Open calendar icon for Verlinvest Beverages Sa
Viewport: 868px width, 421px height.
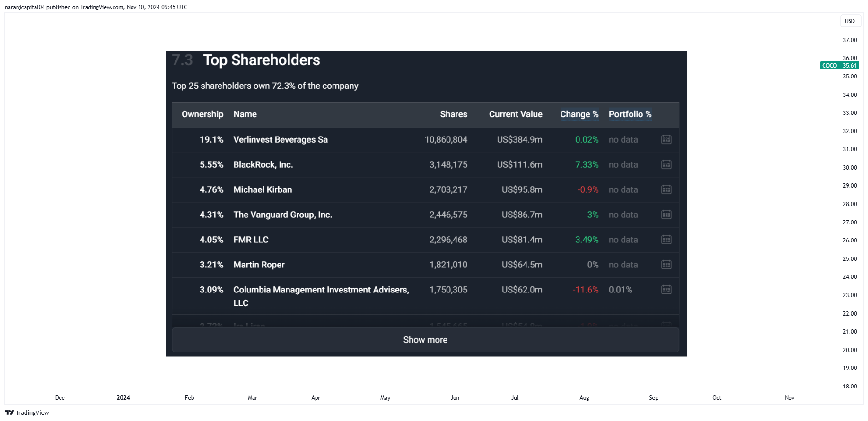point(666,139)
